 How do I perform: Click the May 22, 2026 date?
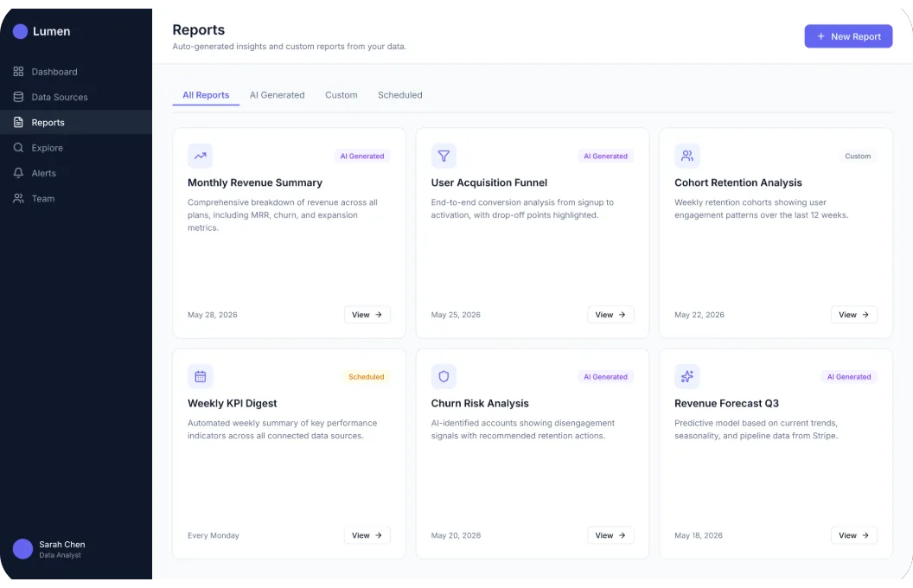[x=699, y=315]
